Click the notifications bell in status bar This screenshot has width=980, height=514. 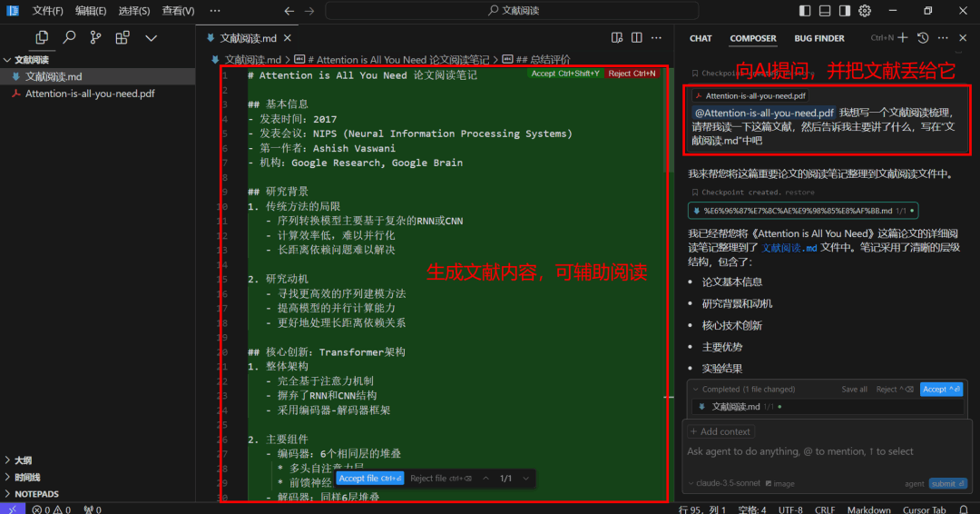964,509
